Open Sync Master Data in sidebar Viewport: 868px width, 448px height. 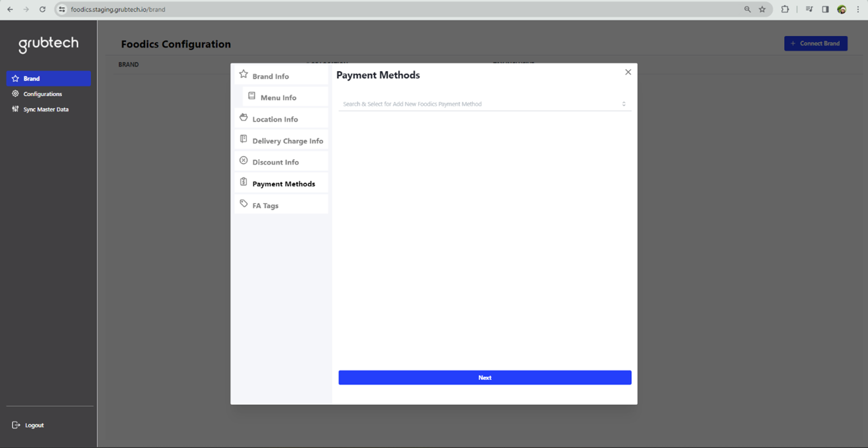point(49,109)
